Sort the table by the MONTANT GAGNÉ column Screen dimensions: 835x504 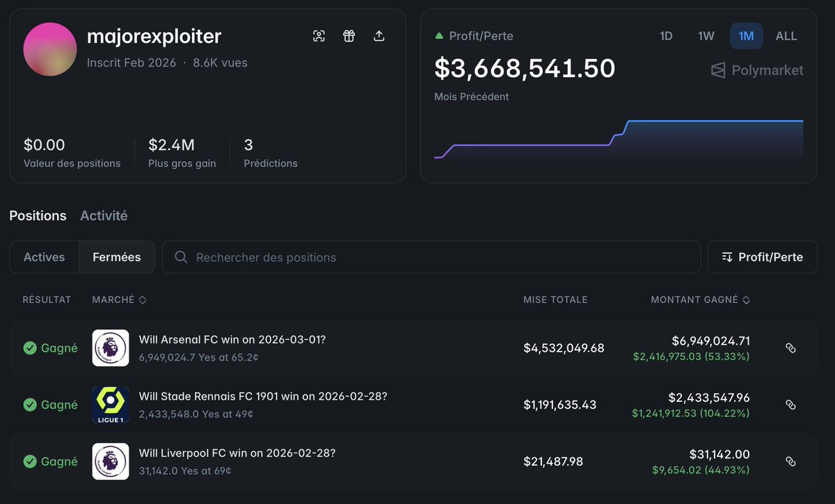(701, 300)
